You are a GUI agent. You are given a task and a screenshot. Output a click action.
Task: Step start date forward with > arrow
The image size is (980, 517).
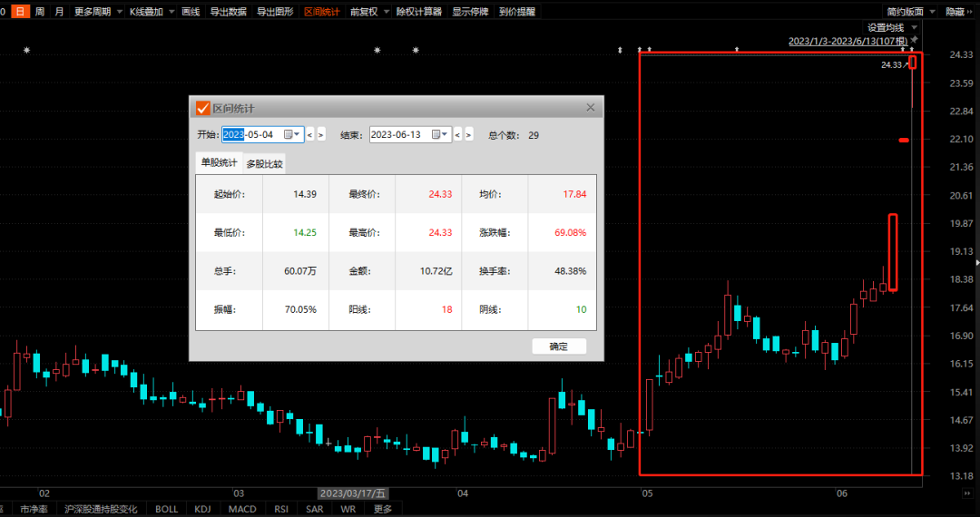click(321, 134)
